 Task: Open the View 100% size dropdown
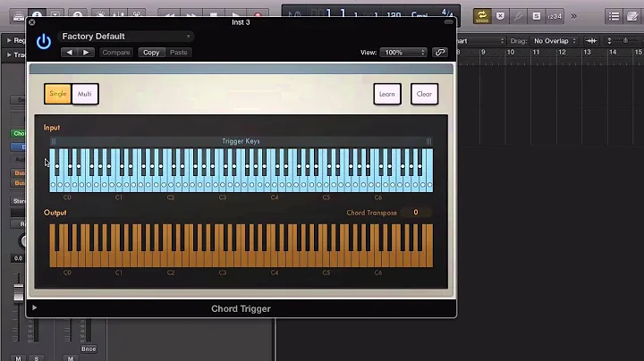click(x=403, y=53)
